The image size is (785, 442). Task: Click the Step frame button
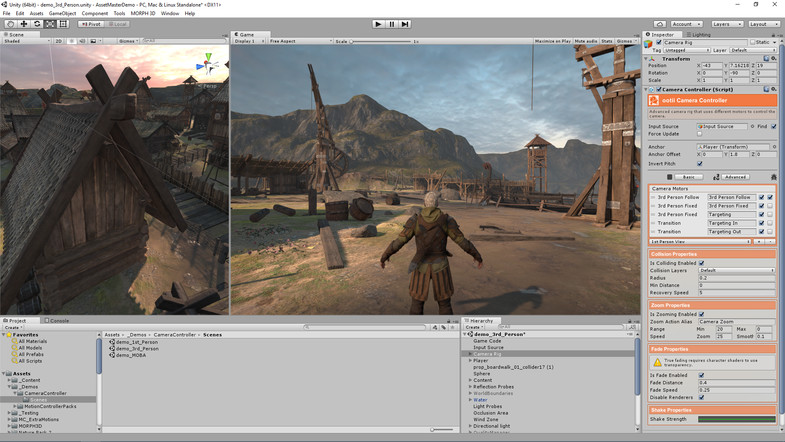(x=406, y=24)
